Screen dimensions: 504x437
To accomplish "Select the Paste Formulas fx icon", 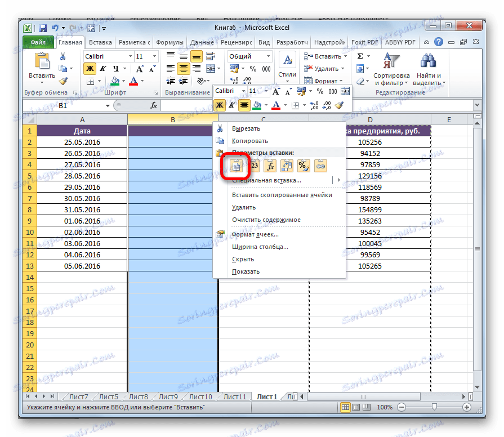I will [x=270, y=166].
